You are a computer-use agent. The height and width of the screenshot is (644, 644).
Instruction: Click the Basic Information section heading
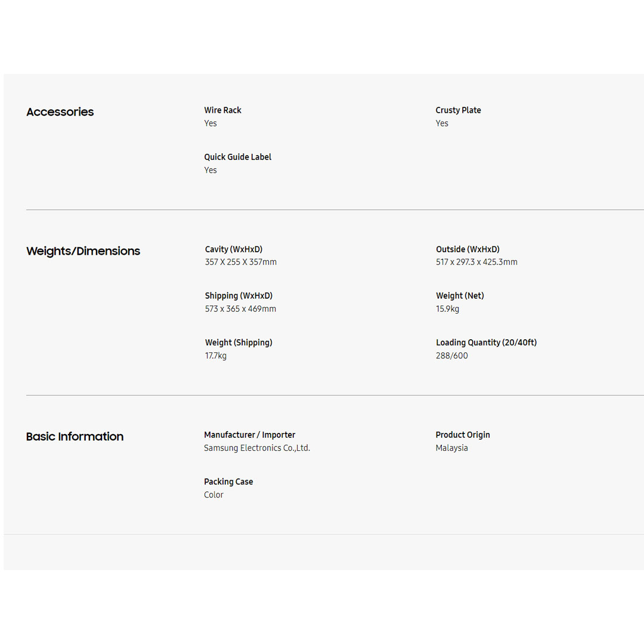coord(75,436)
